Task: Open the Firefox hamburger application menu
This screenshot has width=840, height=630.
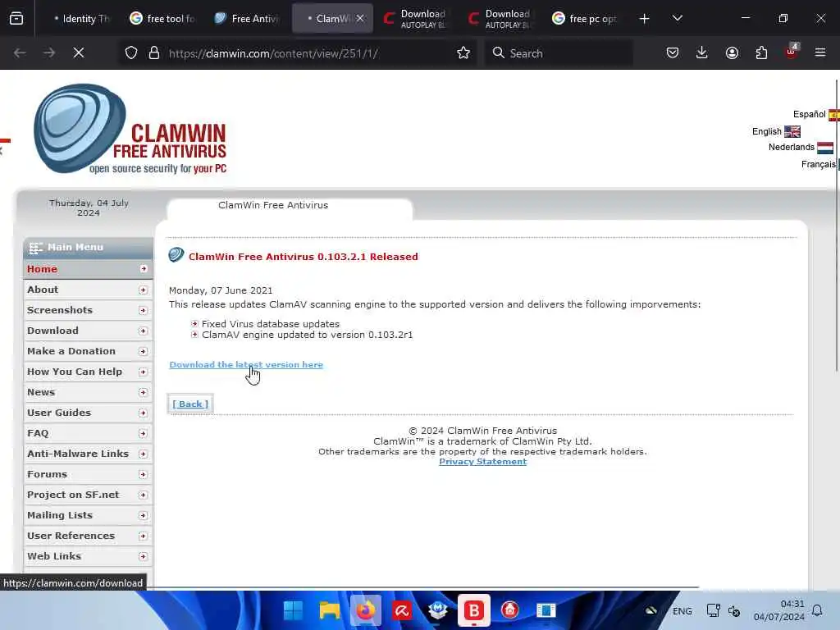Action: point(820,52)
